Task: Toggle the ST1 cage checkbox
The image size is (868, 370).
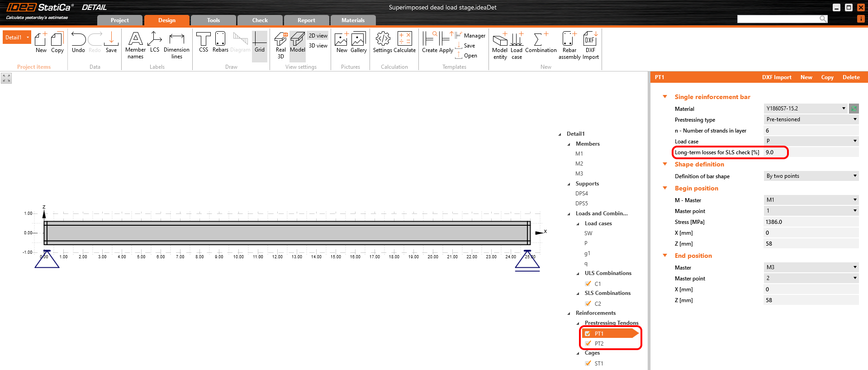Action: pos(588,364)
